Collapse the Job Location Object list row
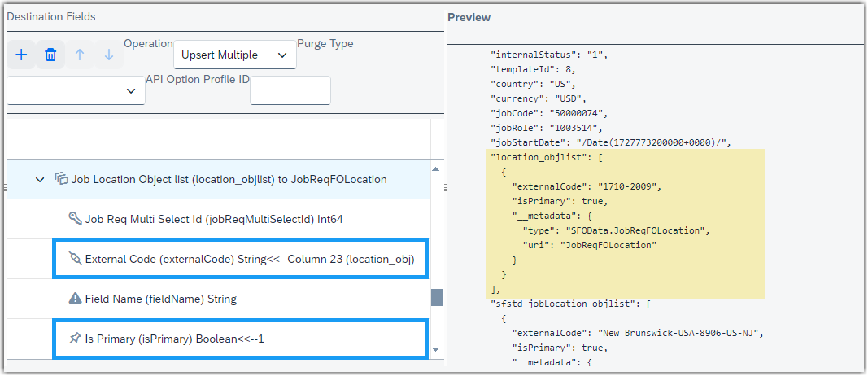868x376 pixels. click(x=40, y=179)
